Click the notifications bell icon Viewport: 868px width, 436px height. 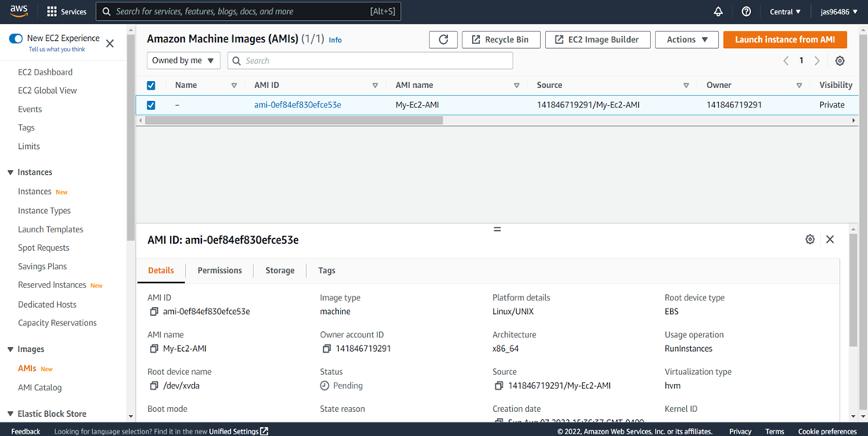[x=719, y=11]
